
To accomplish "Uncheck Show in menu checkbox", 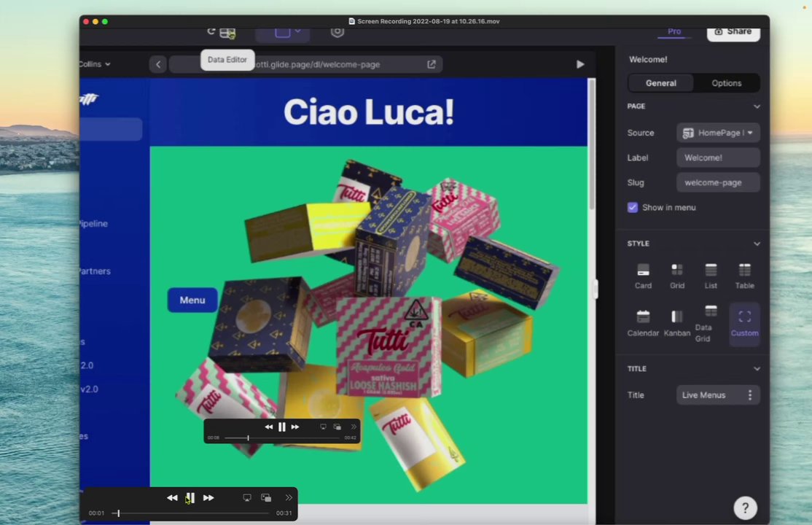I will coord(632,207).
